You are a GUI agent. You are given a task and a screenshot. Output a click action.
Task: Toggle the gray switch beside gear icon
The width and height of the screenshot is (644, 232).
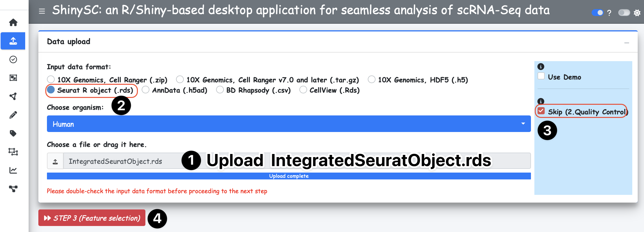click(x=624, y=13)
